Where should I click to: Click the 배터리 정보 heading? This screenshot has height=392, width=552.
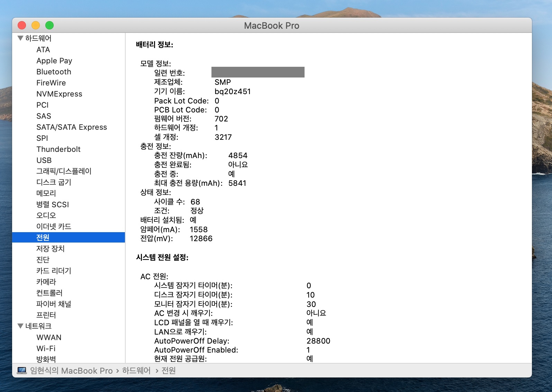[154, 44]
